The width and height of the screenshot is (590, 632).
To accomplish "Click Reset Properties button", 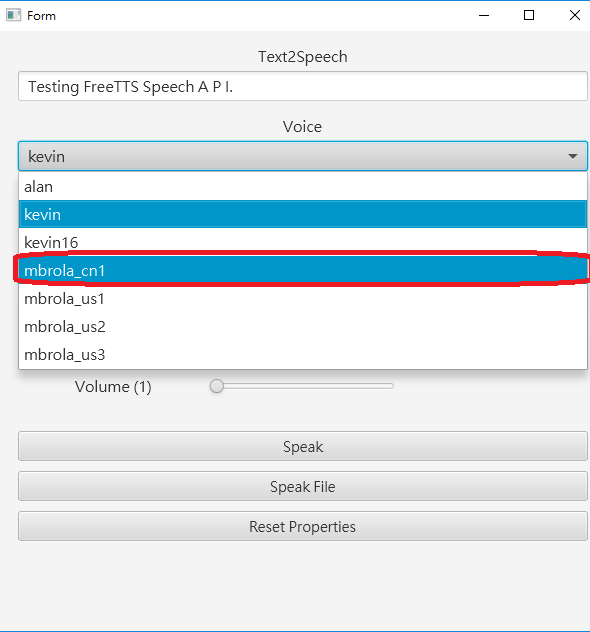I will [303, 526].
